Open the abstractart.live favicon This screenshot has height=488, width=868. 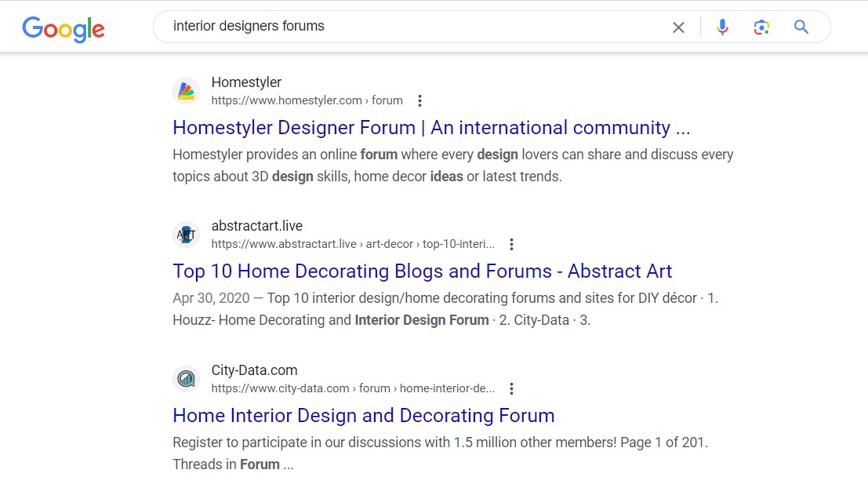[x=187, y=235]
